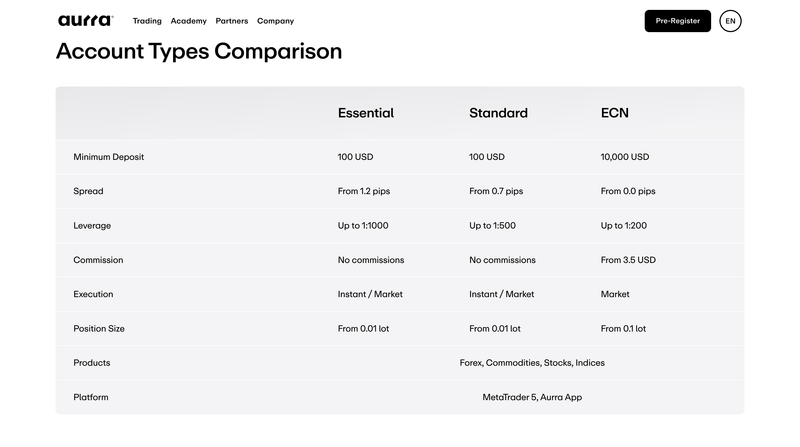Open the EN language selector
Viewport: 800px width, 447px height.
(x=730, y=21)
